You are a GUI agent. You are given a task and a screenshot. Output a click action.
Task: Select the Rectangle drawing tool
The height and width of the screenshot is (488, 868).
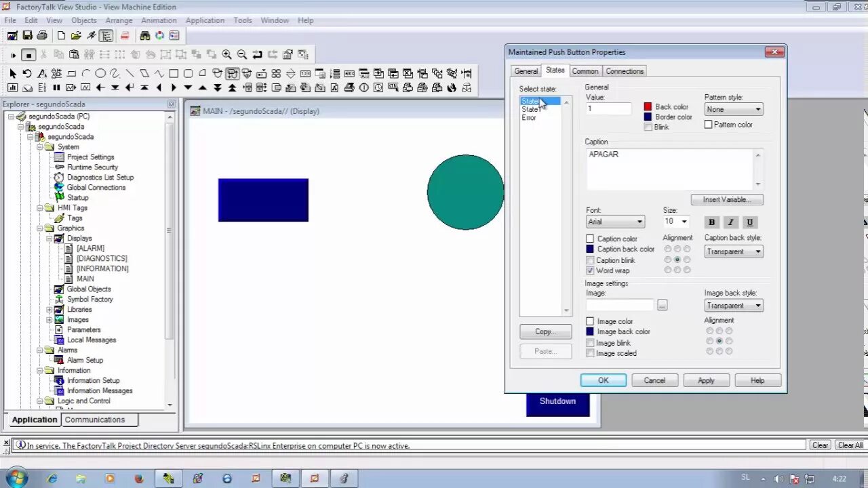(x=174, y=73)
